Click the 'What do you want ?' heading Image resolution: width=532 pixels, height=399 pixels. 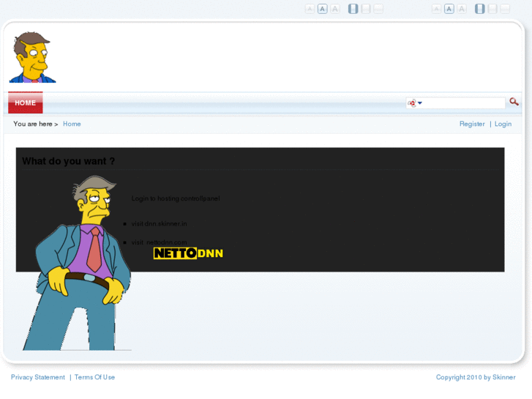[69, 161]
